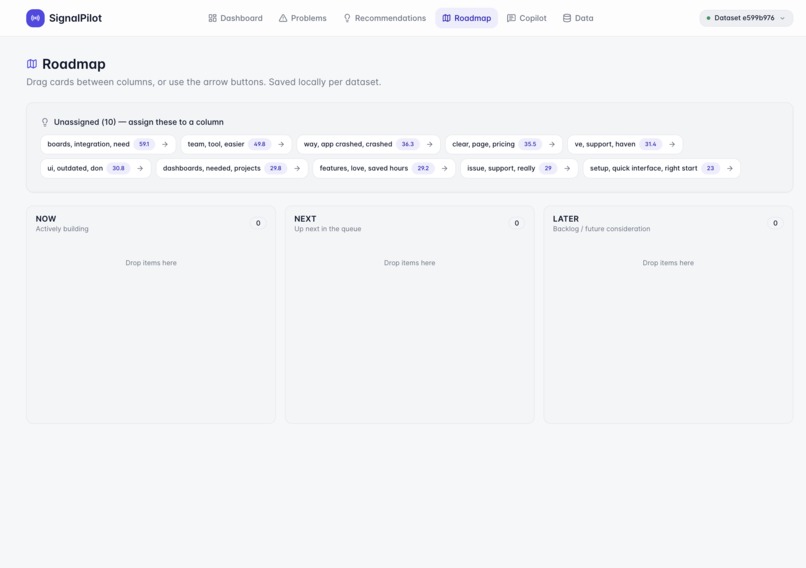Click the lightbulb icon beside Unassigned
Viewport: 806px width, 568px height.
(x=45, y=122)
